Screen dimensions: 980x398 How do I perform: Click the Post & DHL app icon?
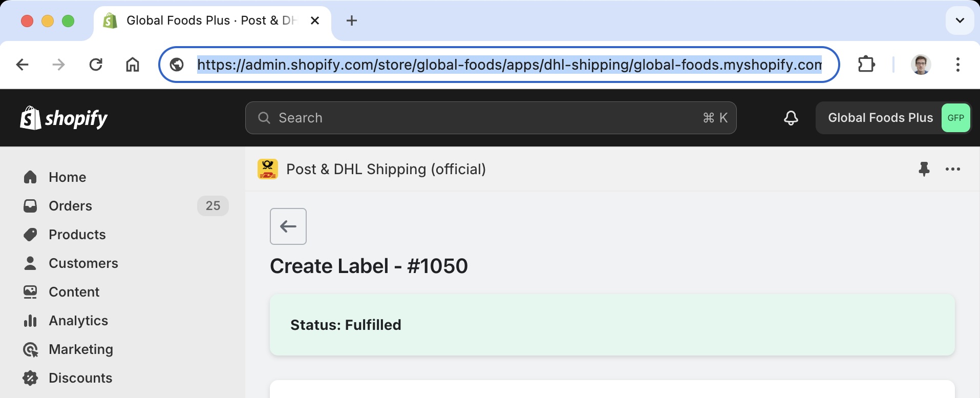point(268,169)
